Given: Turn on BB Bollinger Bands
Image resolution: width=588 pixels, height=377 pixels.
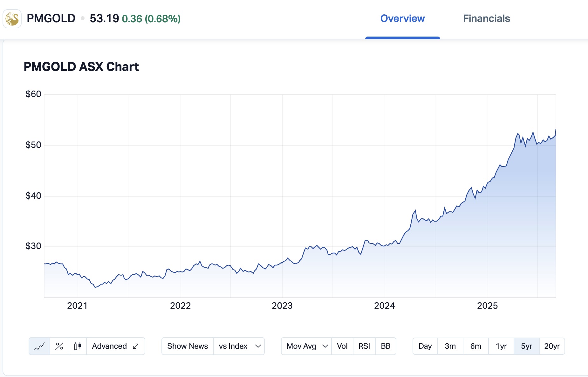Looking at the screenshot, I should pyautogui.click(x=386, y=346).
